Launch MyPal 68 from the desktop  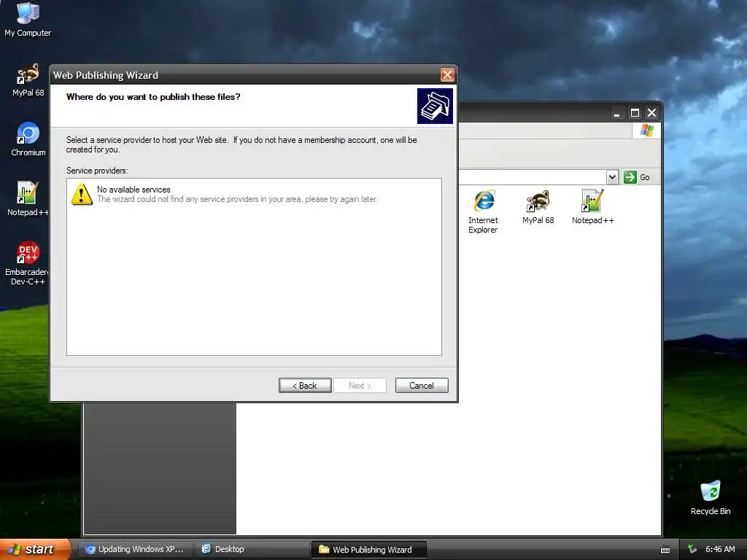pos(28,79)
